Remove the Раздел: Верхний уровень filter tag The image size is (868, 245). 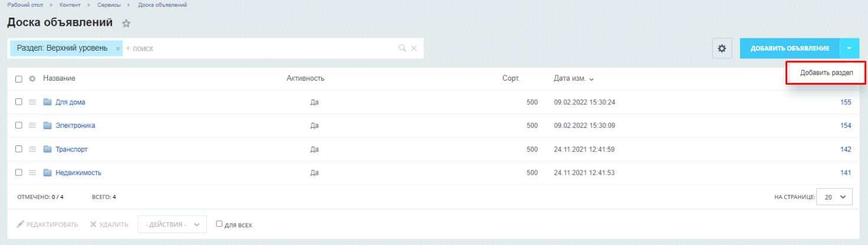click(x=118, y=48)
